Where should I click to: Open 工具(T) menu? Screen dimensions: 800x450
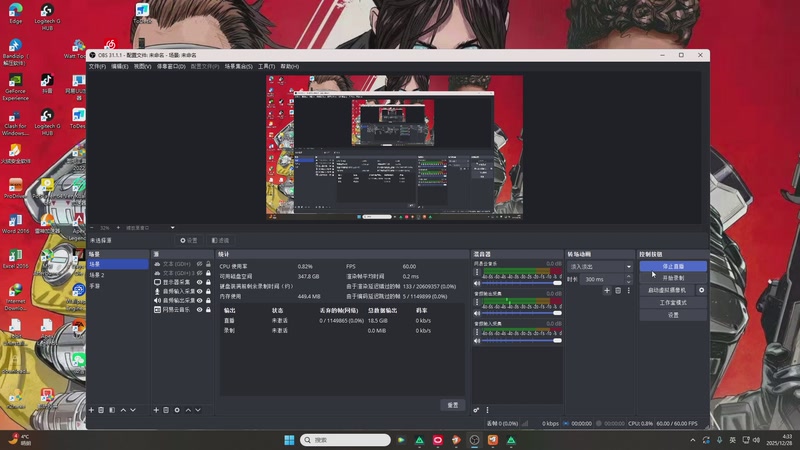point(266,66)
